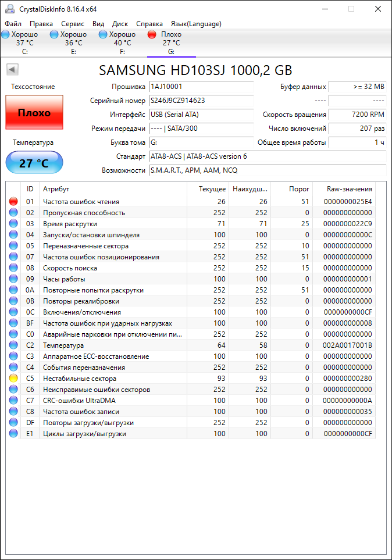Viewport: 392px width, 560px height.
Task: Click the disk title SAMSUNG HD103SJ 1000,2 GB
Action: click(x=195, y=70)
